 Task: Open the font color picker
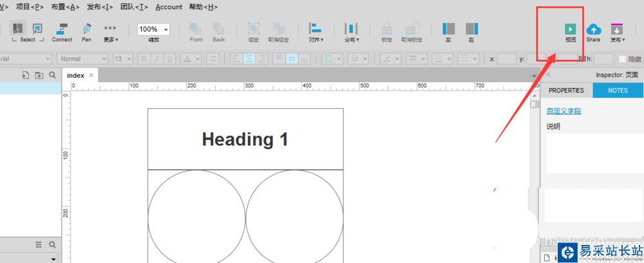pyautogui.click(x=191, y=59)
